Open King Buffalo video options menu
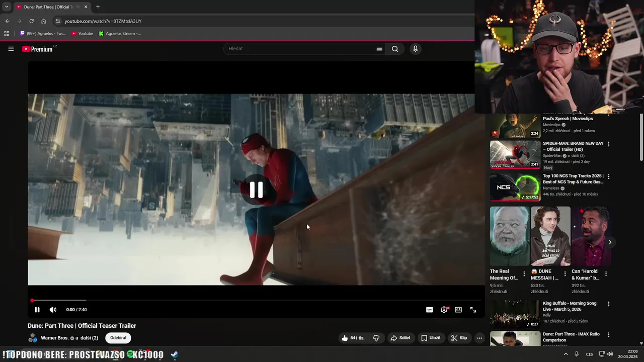 point(609,304)
